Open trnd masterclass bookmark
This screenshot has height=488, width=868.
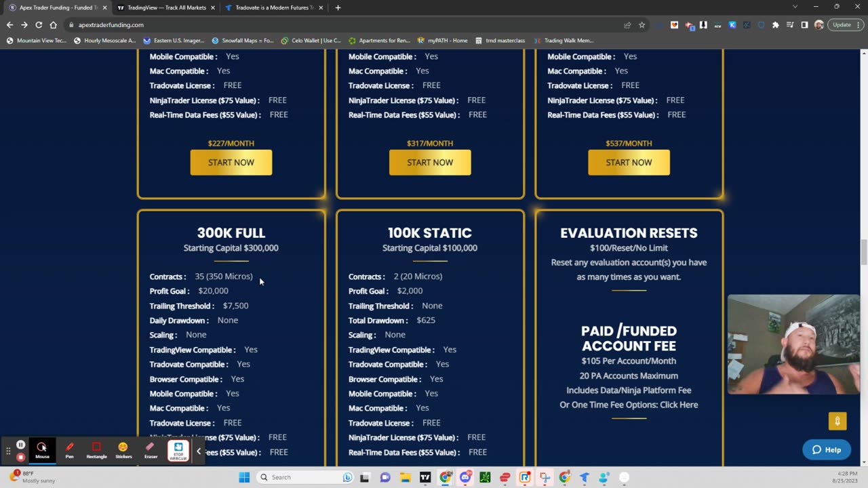point(500,41)
